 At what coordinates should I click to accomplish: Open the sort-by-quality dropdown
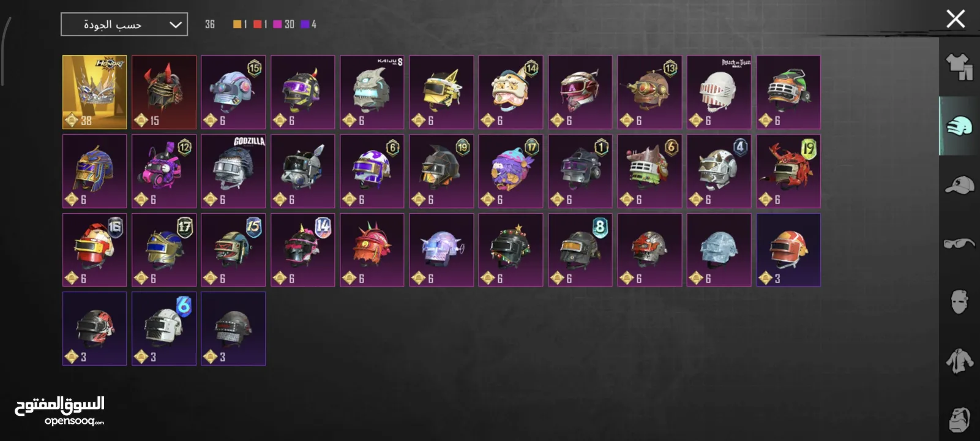tap(124, 24)
